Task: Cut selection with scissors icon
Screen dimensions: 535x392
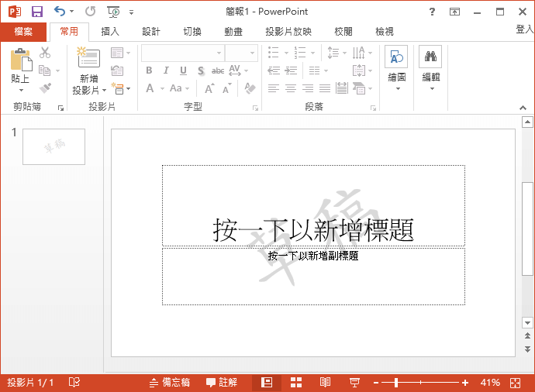Action: click(x=45, y=53)
